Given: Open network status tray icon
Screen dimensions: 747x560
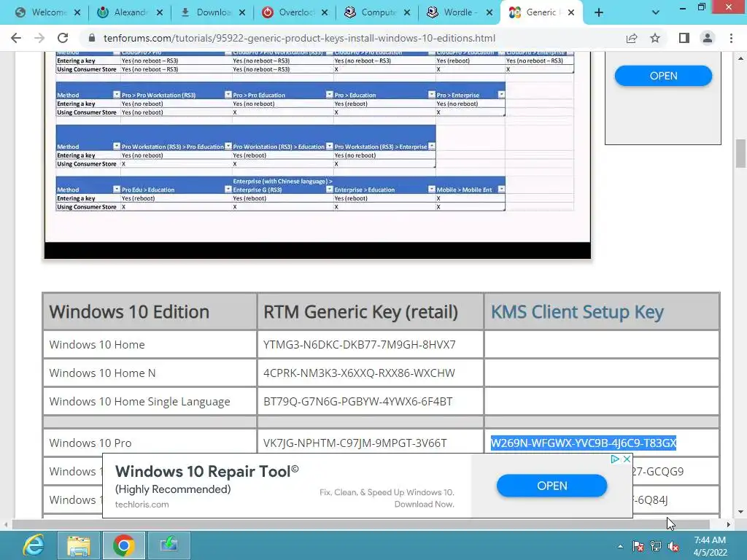Looking at the screenshot, I should pos(656,546).
